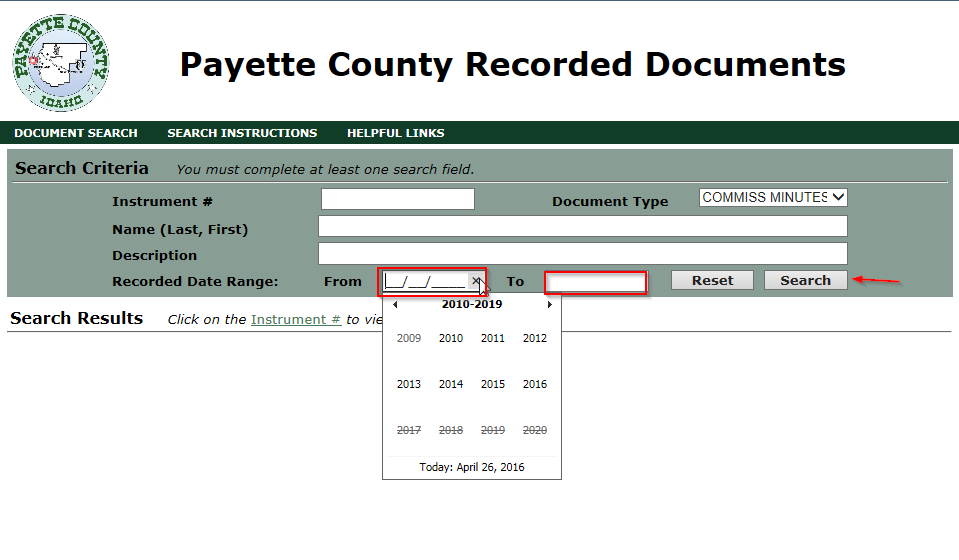Click the disabled year 2018

coord(451,430)
